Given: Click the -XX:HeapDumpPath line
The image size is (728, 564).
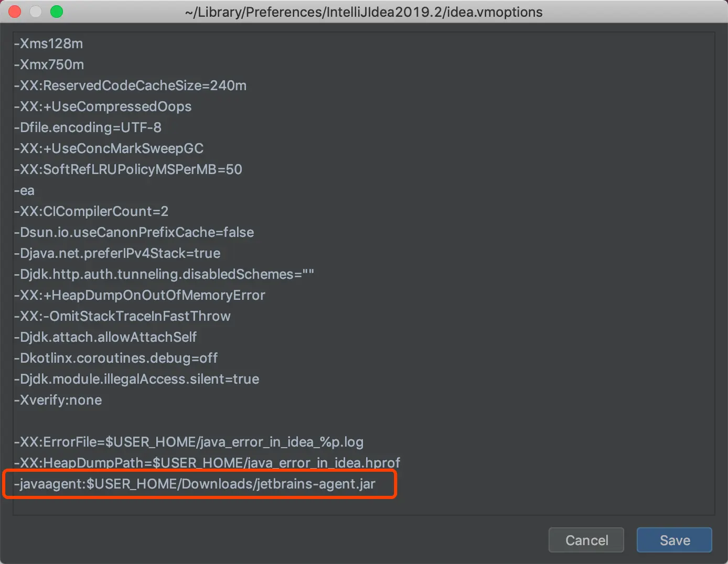Looking at the screenshot, I should pyautogui.click(x=207, y=463).
